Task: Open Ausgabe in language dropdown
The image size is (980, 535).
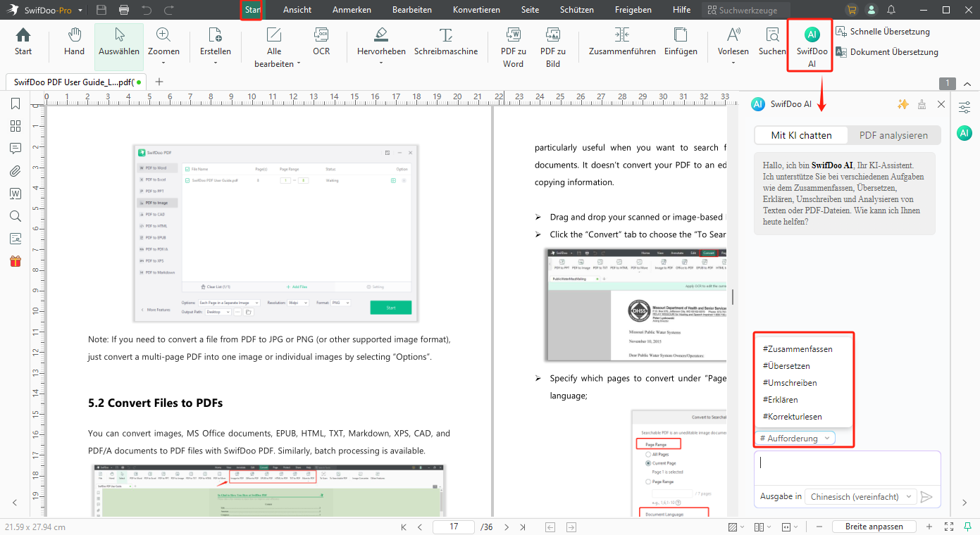Action: [x=861, y=497]
